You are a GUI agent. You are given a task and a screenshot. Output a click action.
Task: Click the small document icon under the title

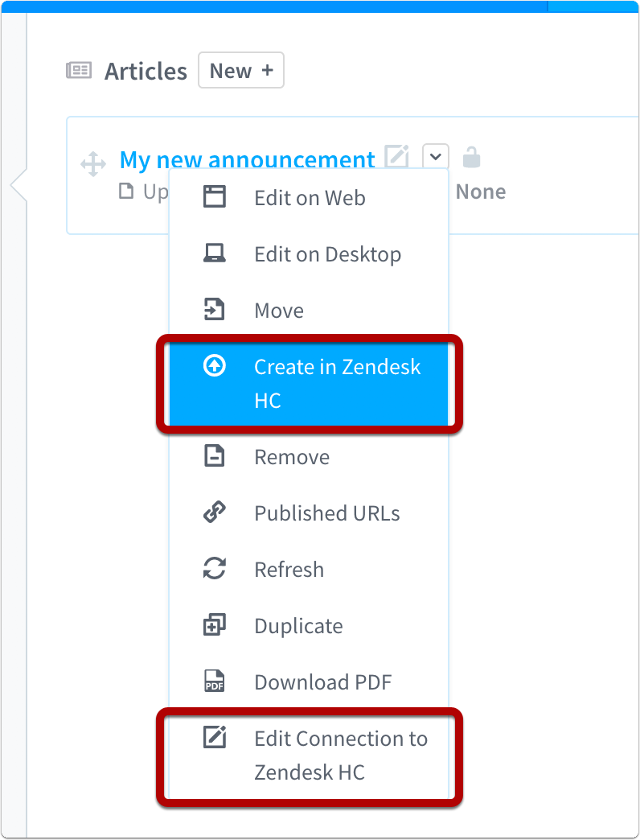click(x=126, y=191)
